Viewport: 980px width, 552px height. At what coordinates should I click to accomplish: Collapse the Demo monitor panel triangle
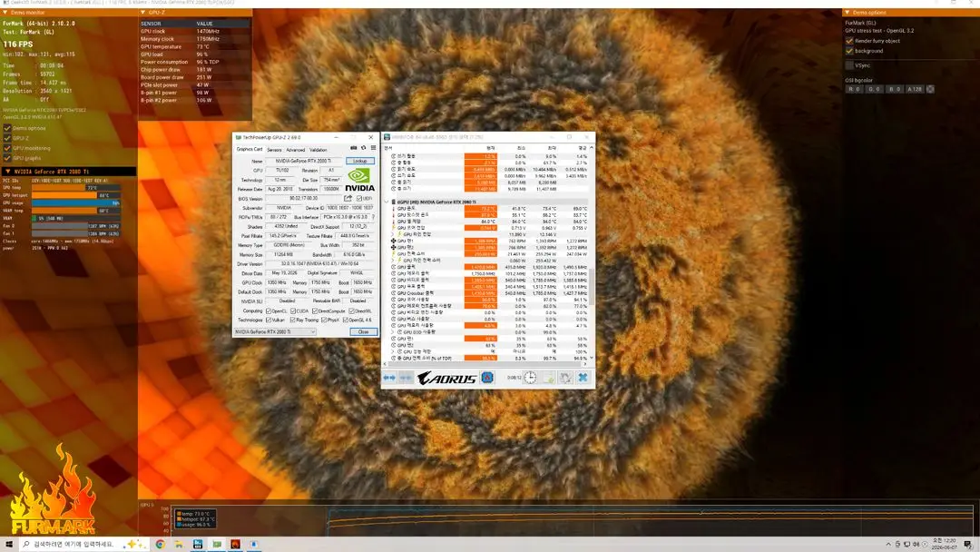5,13
